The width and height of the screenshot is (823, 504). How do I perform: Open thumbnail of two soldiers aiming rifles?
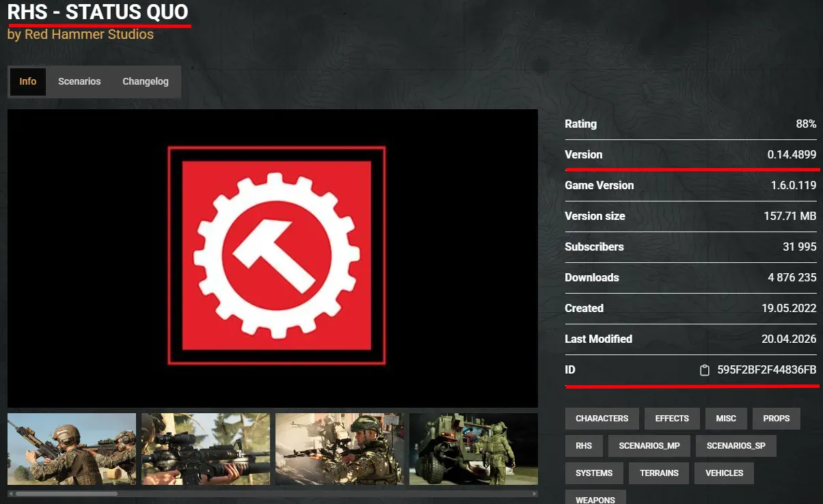(72, 449)
